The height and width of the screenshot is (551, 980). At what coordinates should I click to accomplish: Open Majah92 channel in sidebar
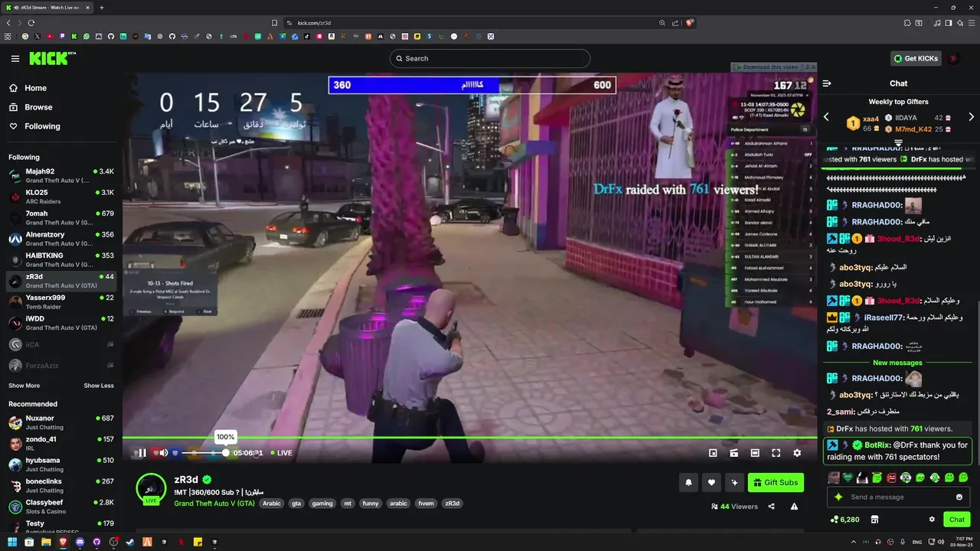click(61, 175)
